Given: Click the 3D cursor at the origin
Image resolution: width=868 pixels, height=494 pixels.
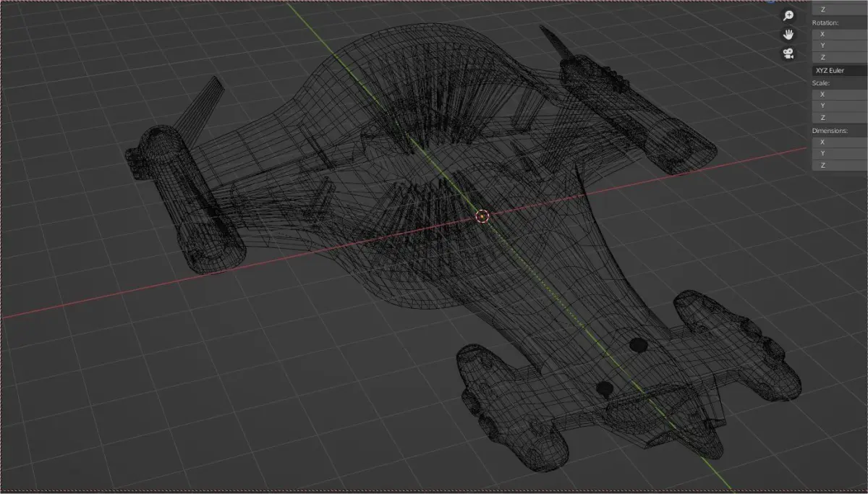Looking at the screenshot, I should [483, 216].
